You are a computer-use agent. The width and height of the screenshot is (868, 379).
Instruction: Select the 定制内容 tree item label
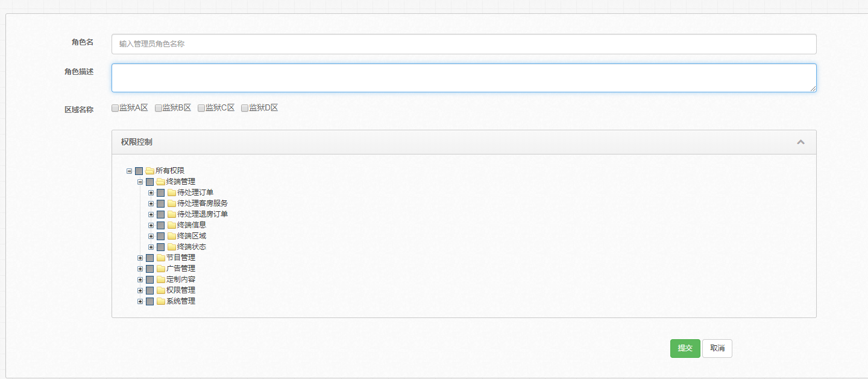[x=181, y=279]
